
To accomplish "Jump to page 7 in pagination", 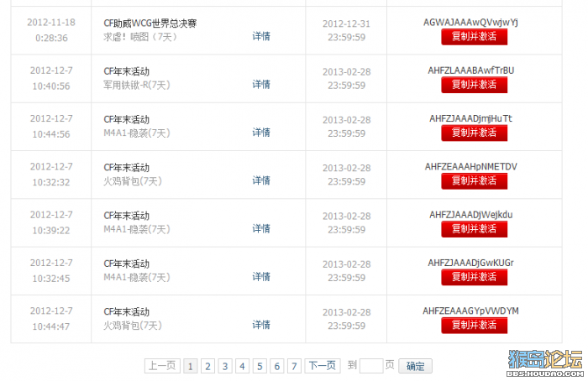I will (x=294, y=366).
